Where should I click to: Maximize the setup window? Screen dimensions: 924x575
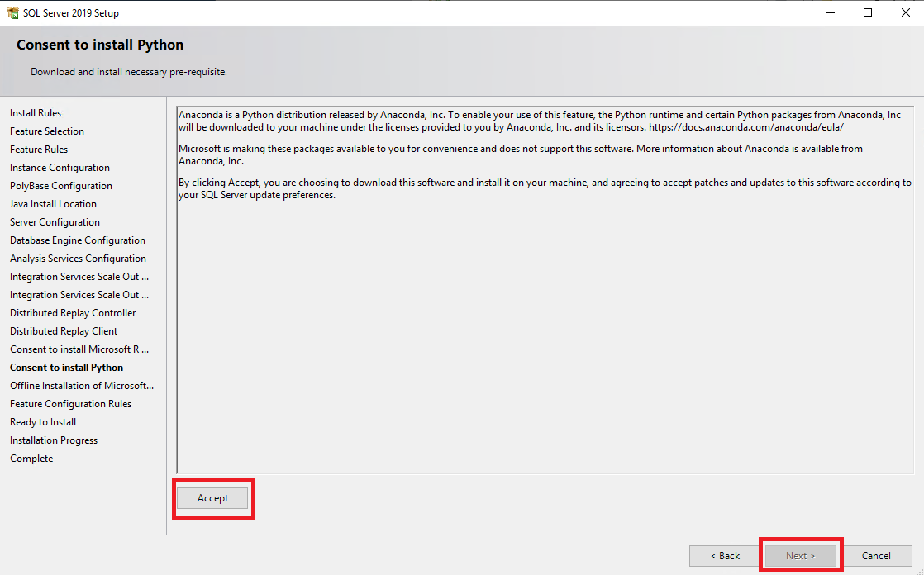coord(868,12)
